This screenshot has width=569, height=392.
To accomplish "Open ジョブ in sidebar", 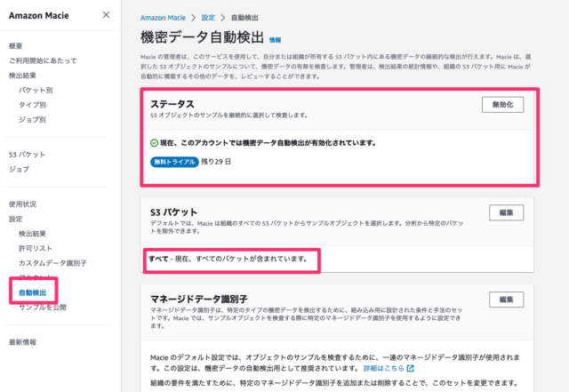I will 19,169.
